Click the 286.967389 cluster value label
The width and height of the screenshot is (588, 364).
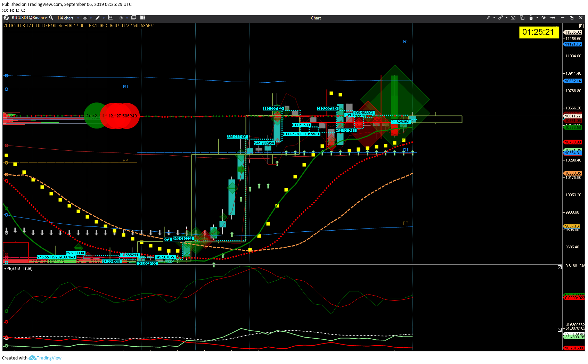pyautogui.click(x=327, y=109)
